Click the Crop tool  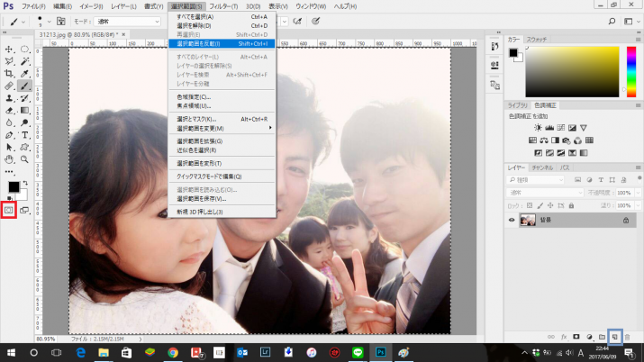9,74
